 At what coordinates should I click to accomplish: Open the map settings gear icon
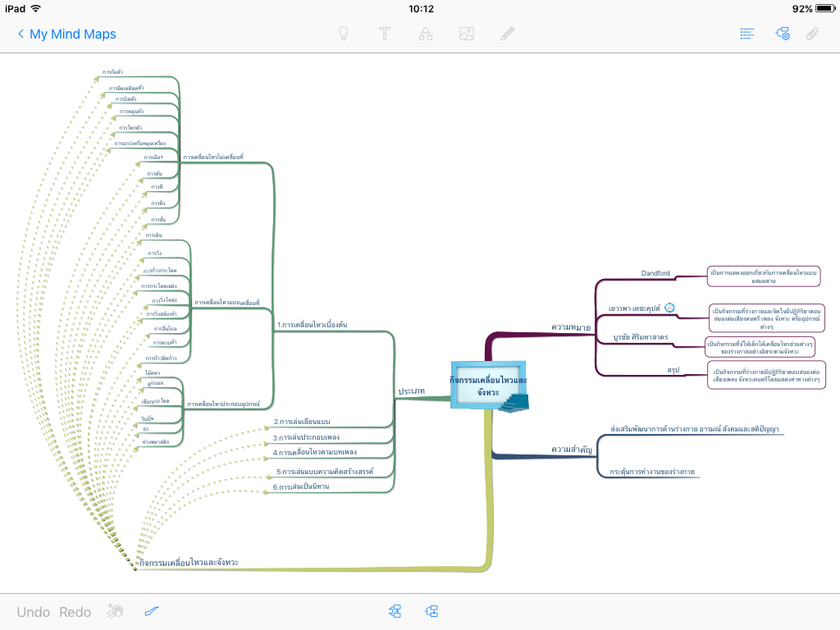pyautogui.click(x=783, y=34)
